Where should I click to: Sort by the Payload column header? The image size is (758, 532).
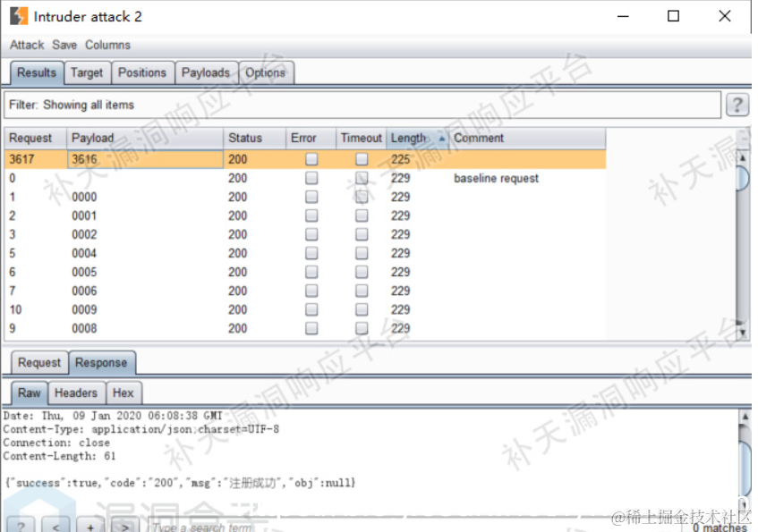(145, 139)
